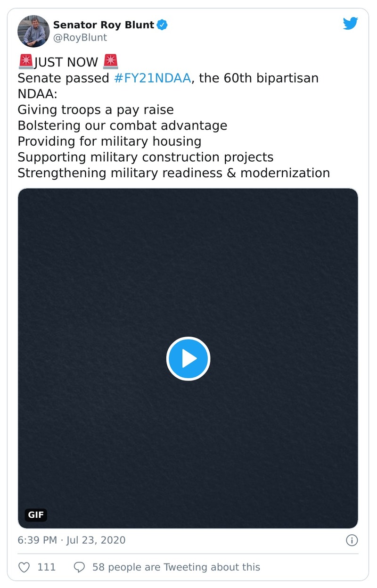Image resolution: width=377 pixels, height=588 pixels.
Task: Open the #FY21NDAA hashtag
Action: click(x=152, y=78)
